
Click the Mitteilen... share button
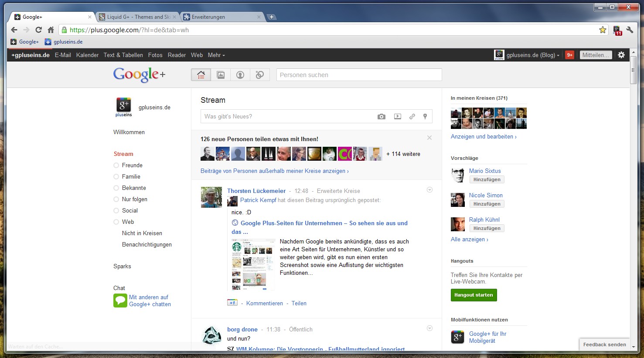pos(596,55)
